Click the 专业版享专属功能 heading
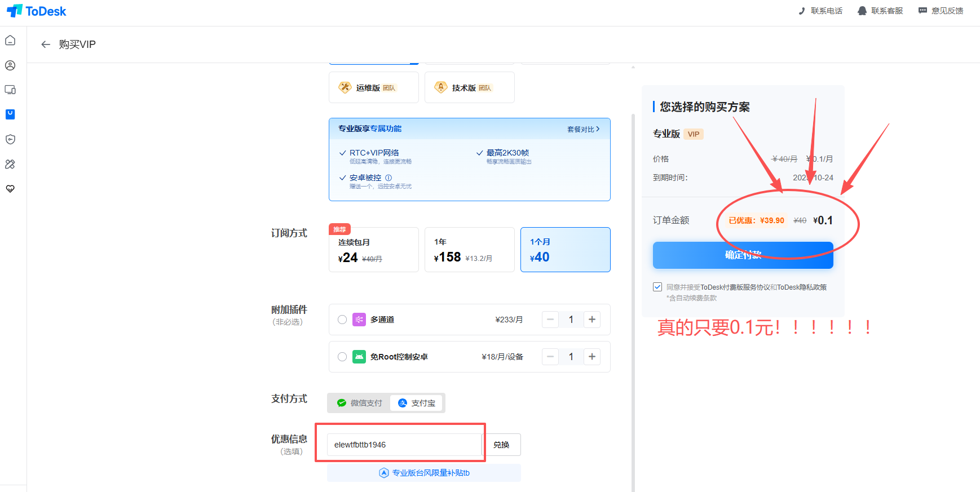This screenshot has height=492, width=980. tap(370, 128)
